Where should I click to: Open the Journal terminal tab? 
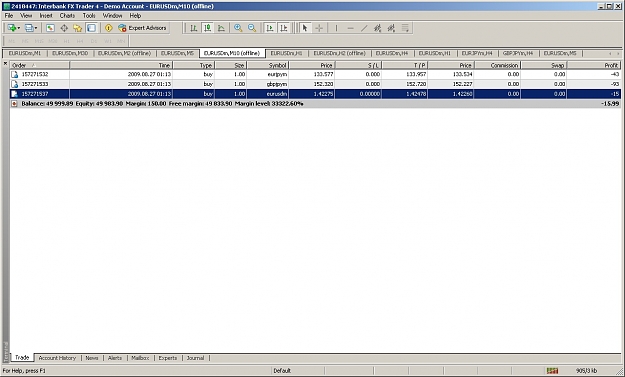pos(195,358)
